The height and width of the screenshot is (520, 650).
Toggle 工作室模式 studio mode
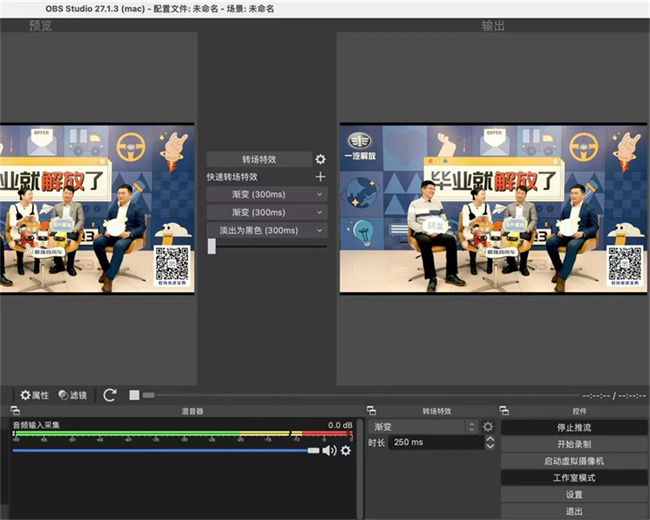[x=574, y=478]
